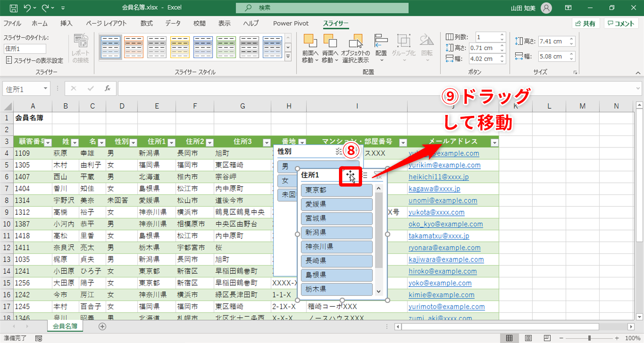Viewport: 644px width, 343px height.
Task: Open the ファイル tab
Action: click(12, 23)
